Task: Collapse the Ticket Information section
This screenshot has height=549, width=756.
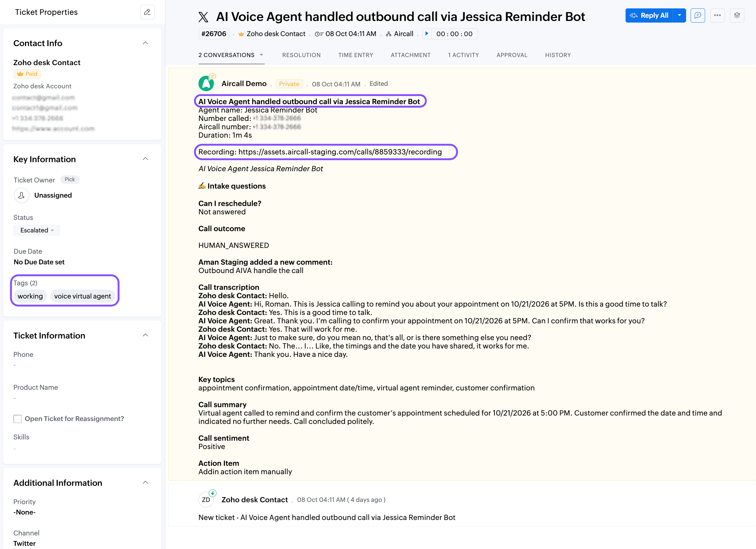Action: (x=145, y=335)
